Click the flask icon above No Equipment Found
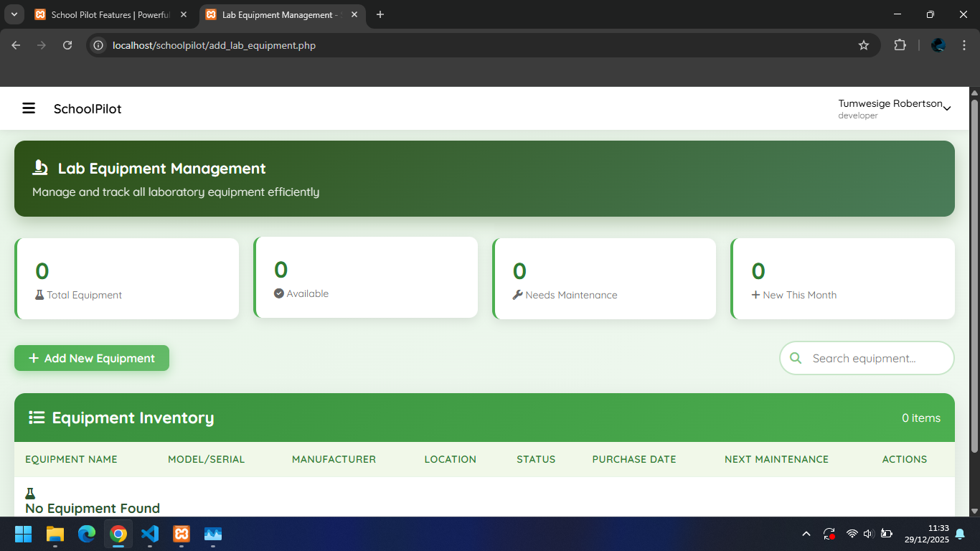The width and height of the screenshot is (980, 551). (x=30, y=494)
